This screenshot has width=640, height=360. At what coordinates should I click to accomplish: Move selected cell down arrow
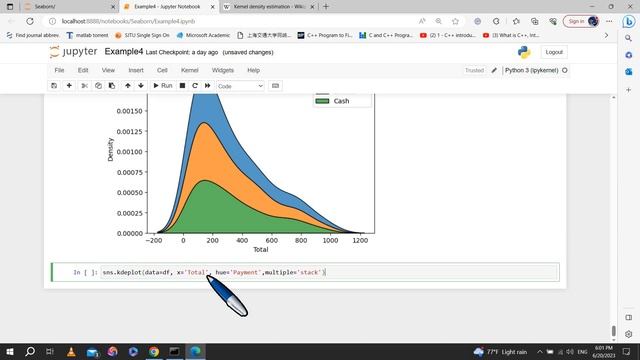tap(141, 86)
